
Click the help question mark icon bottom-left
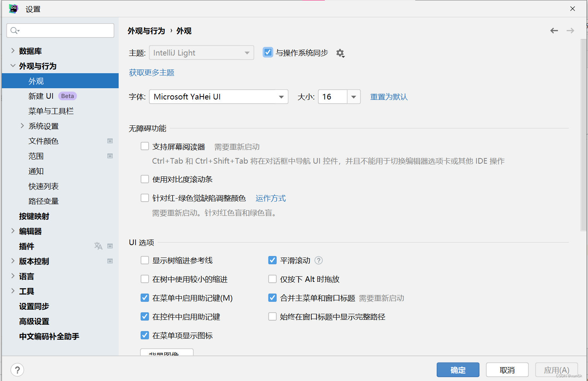[17, 370]
